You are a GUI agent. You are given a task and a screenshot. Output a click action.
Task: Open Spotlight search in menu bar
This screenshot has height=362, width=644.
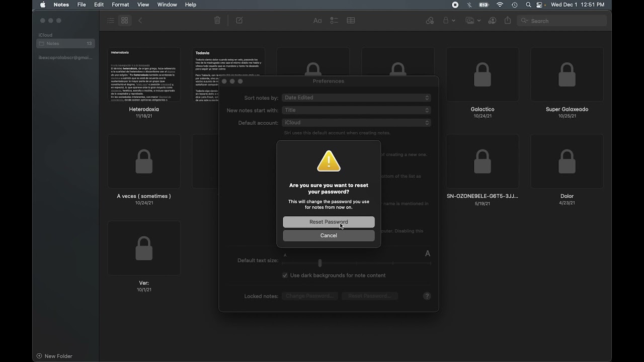[528, 5]
